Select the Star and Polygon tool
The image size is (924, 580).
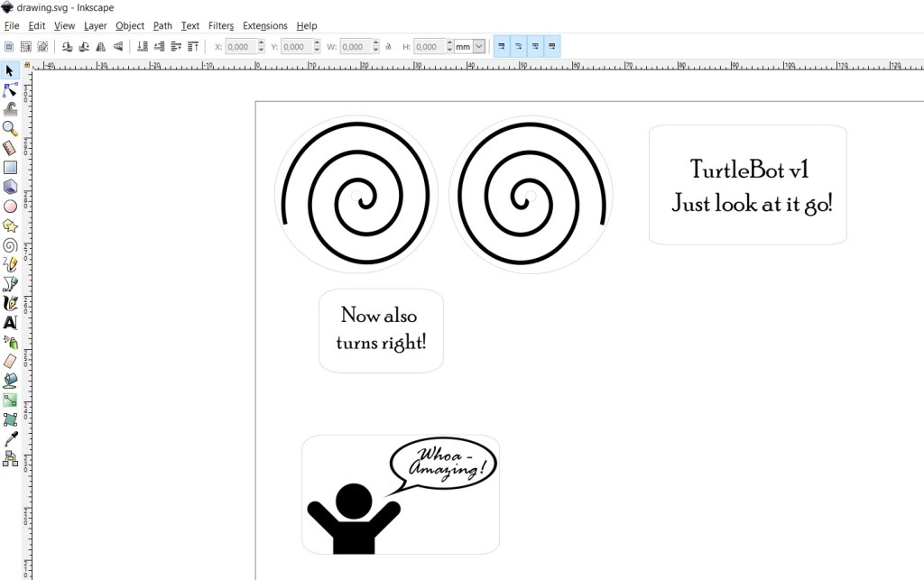click(10, 226)
